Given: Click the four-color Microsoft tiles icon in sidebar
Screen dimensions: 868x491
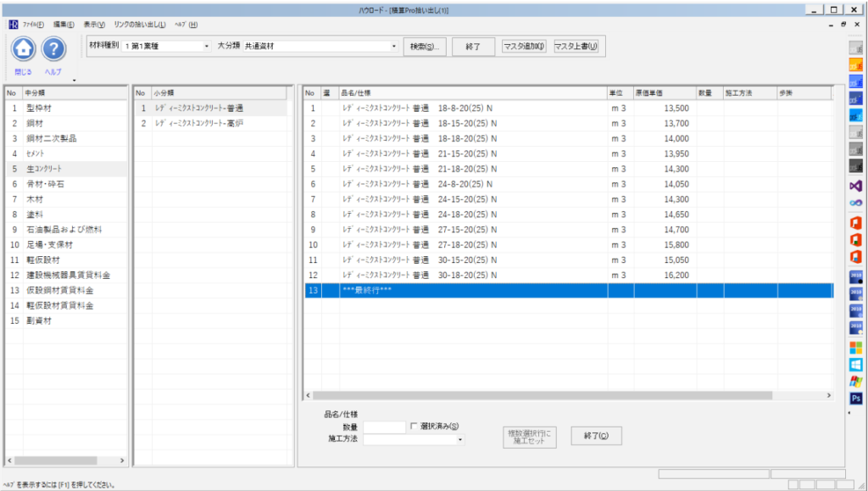Looking at the screenshot, I should tap(855, 347).
